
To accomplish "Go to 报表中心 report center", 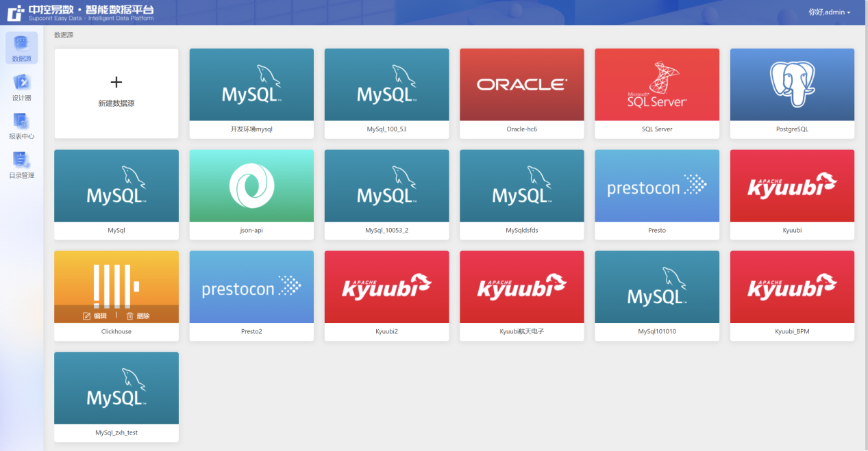I will 21,125.
